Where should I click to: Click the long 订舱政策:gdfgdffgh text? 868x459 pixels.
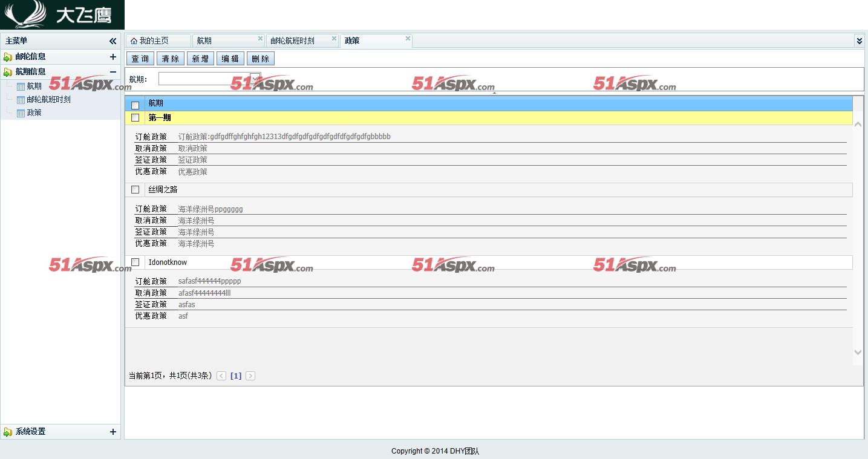284,137
